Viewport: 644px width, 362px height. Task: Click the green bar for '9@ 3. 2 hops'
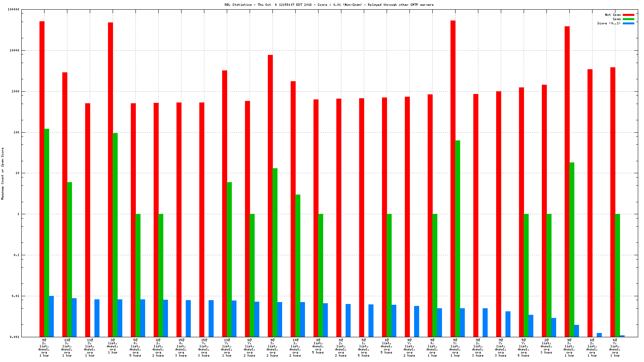pos(275,251)
